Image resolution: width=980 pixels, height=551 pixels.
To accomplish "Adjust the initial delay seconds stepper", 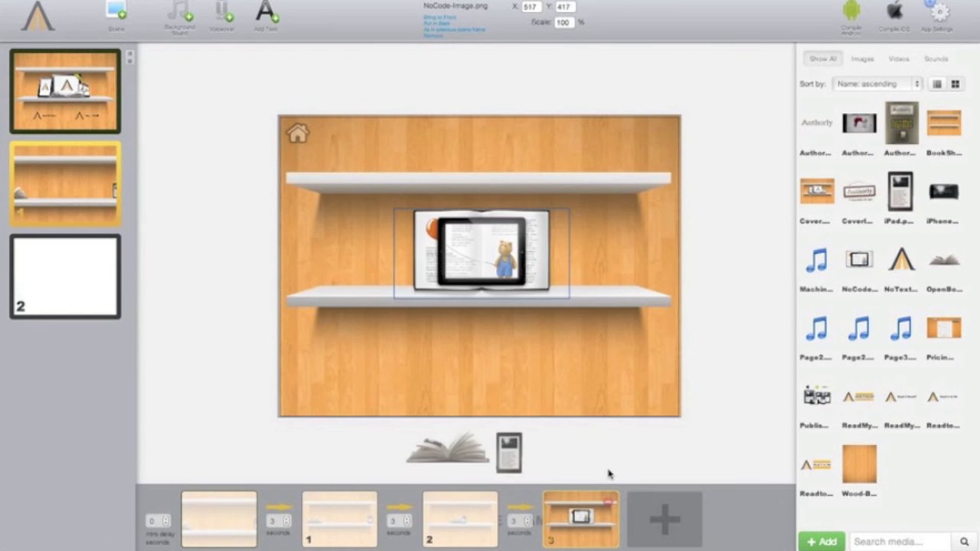I will coord(166,521).
